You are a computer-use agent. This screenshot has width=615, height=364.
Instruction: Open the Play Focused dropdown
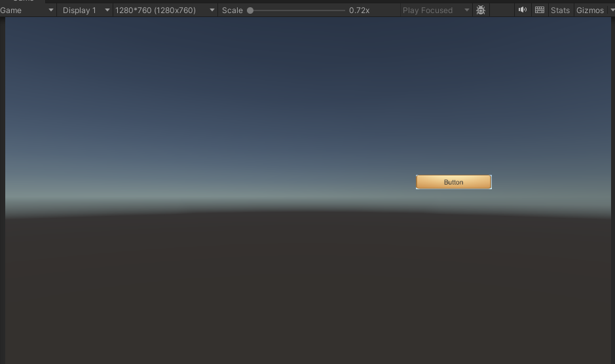coord(436,10)
